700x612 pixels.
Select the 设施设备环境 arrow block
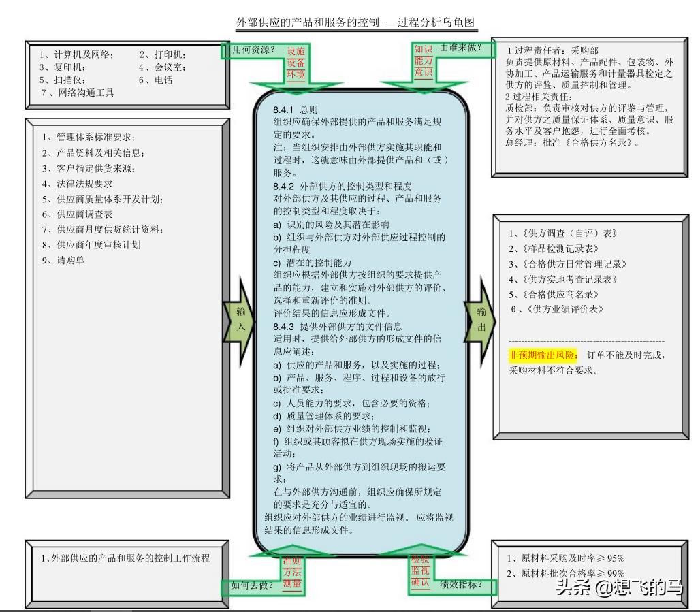point(296,63)
